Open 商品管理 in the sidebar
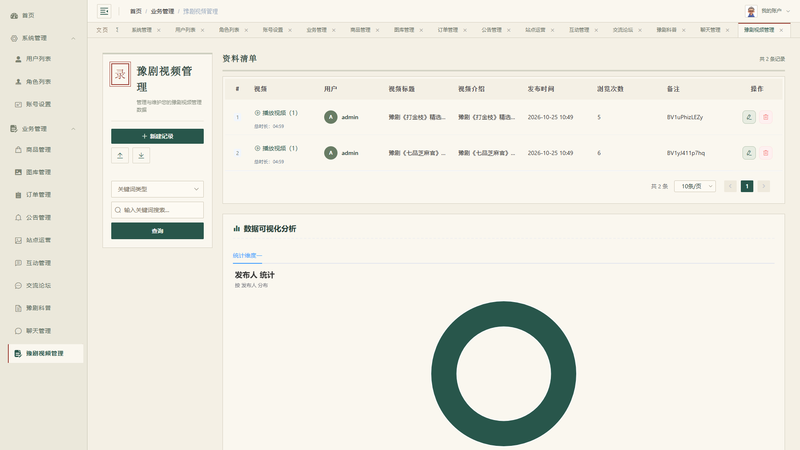 tap(34, 149)
